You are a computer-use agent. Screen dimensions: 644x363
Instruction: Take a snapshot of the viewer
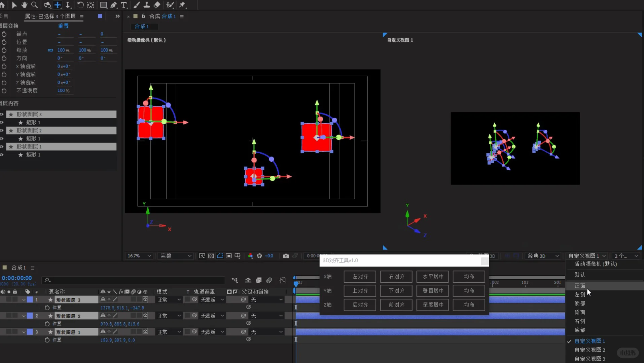286,256
